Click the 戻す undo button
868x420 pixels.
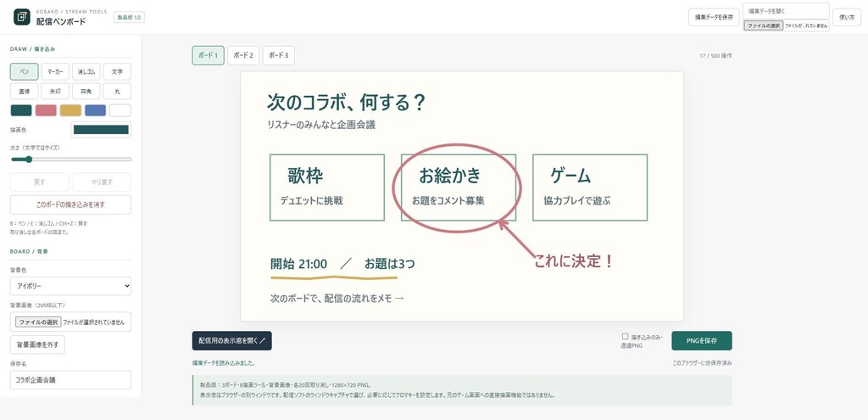39,182
